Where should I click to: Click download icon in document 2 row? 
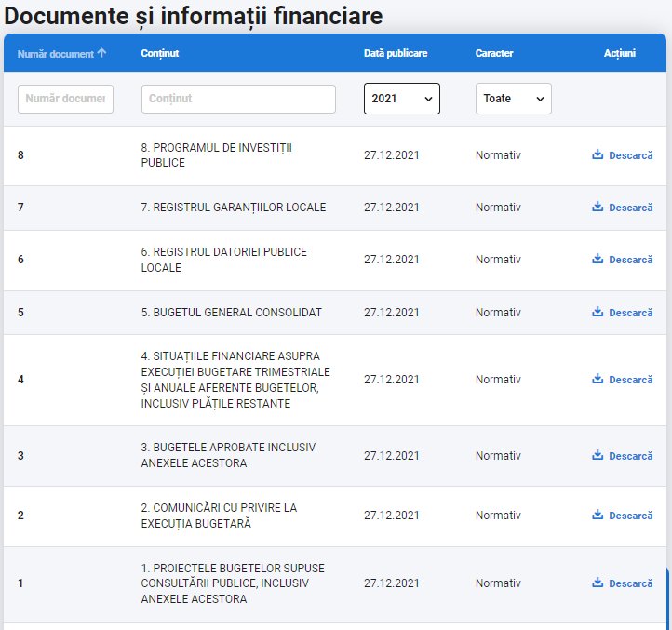(x=598, y=515)
